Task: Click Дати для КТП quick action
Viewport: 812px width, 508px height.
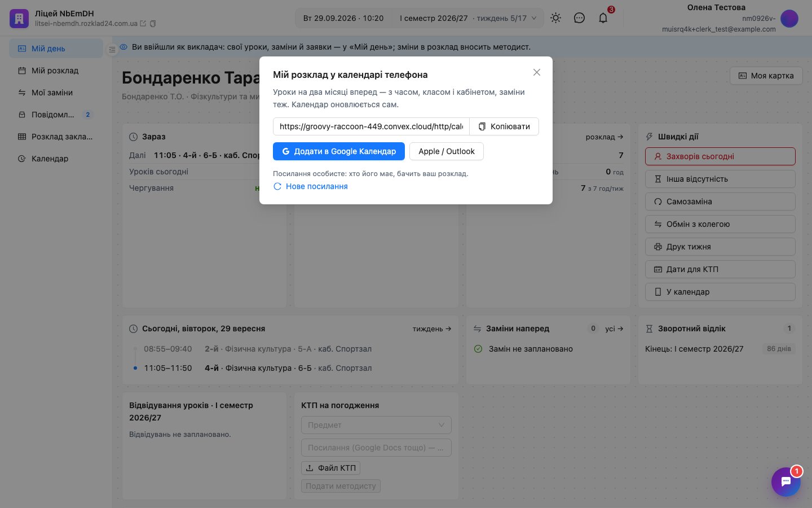Action: [x=720, y=269]
